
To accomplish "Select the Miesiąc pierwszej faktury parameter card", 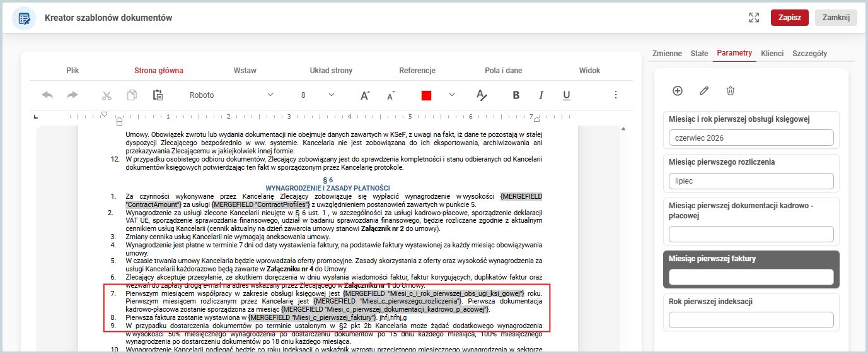I will (751, 269).
